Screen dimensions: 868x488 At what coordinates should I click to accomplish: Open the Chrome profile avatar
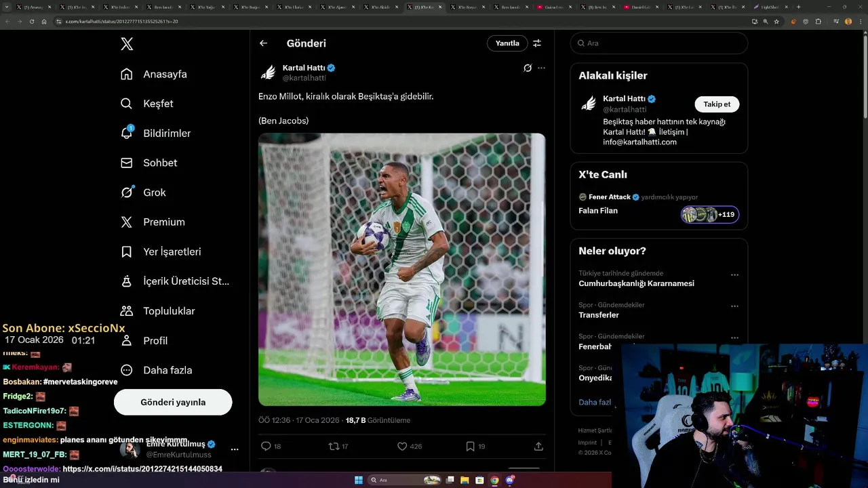[x=848, y=21]
